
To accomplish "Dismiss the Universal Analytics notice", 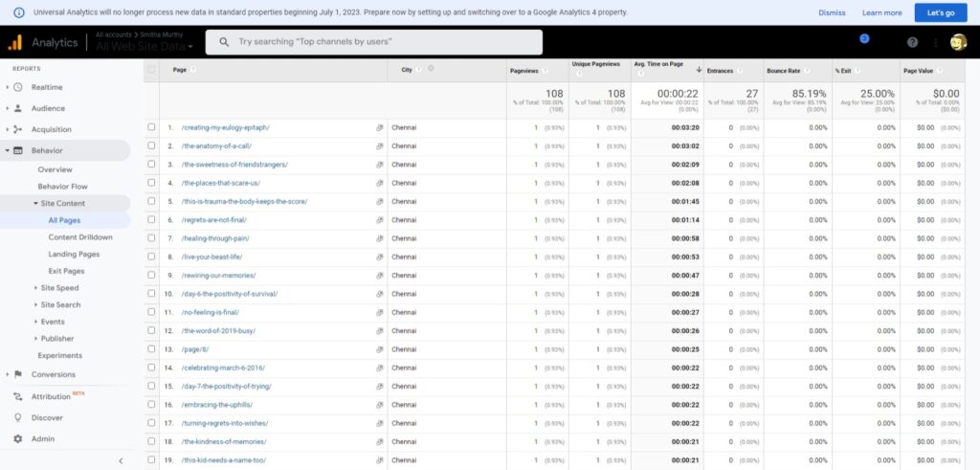I will [x=832, y=12].
